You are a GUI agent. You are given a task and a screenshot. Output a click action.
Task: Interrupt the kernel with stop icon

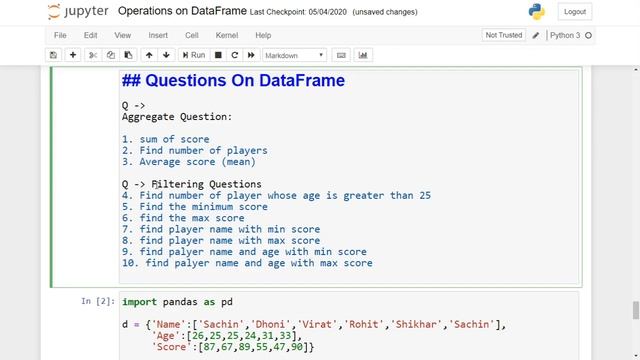pyautogui.click(x=218, y=55)
